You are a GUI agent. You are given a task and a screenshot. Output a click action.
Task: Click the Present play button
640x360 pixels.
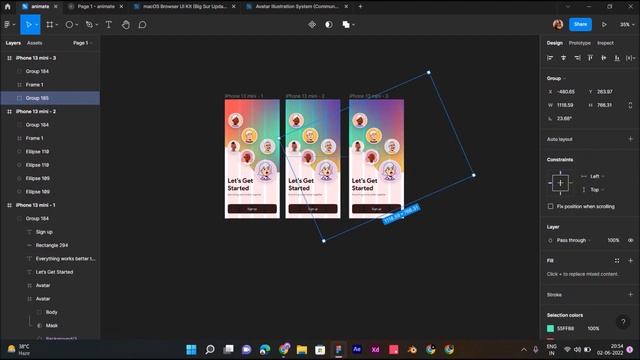[x=604, y=24]
